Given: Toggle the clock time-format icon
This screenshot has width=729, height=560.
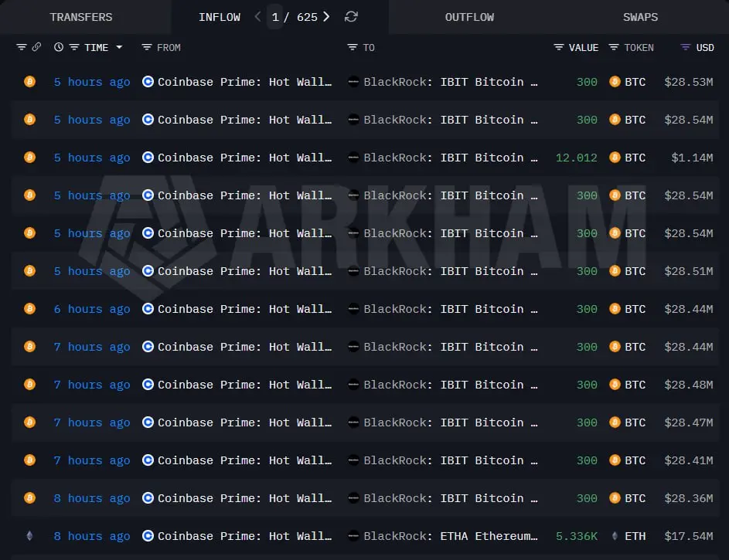Looking at the screenshot, I should (59, 47).
